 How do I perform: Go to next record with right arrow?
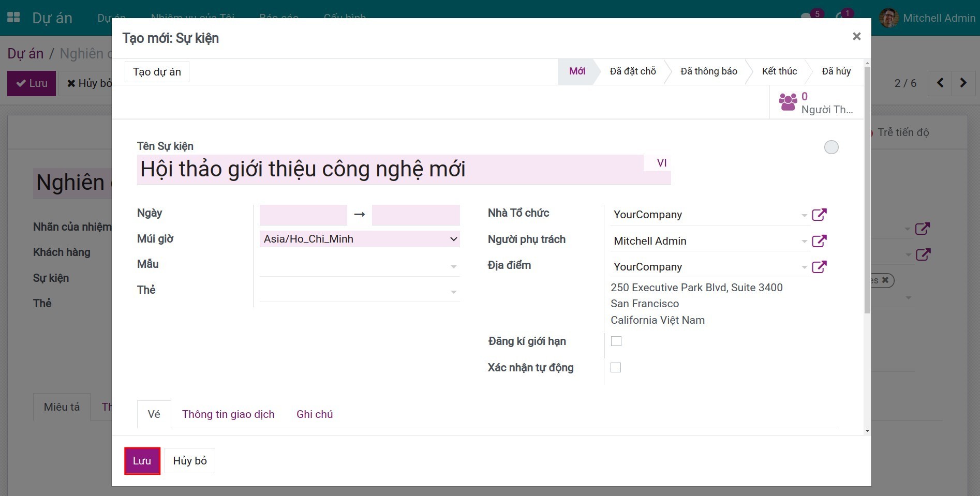pos(963,83)
